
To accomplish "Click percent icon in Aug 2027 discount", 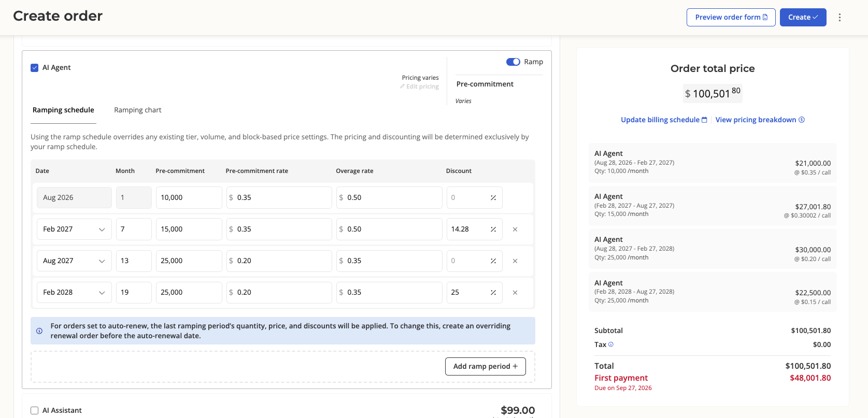I will (493, 261).
